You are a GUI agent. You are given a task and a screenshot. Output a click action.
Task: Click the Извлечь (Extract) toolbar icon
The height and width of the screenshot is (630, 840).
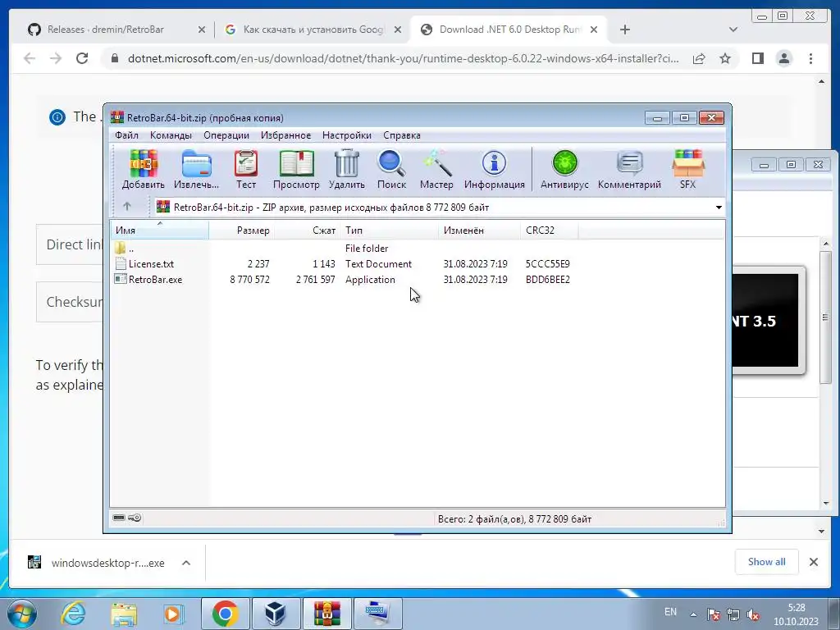coord(197,170)
